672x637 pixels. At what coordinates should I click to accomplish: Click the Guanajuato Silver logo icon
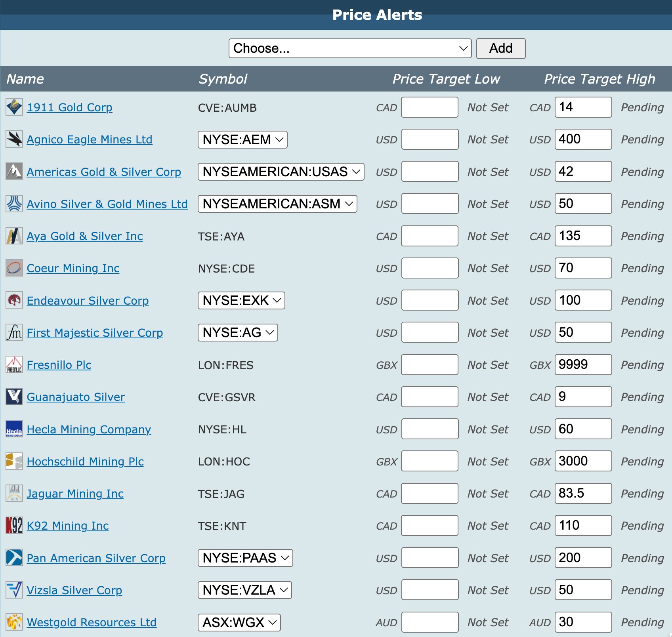14,397
